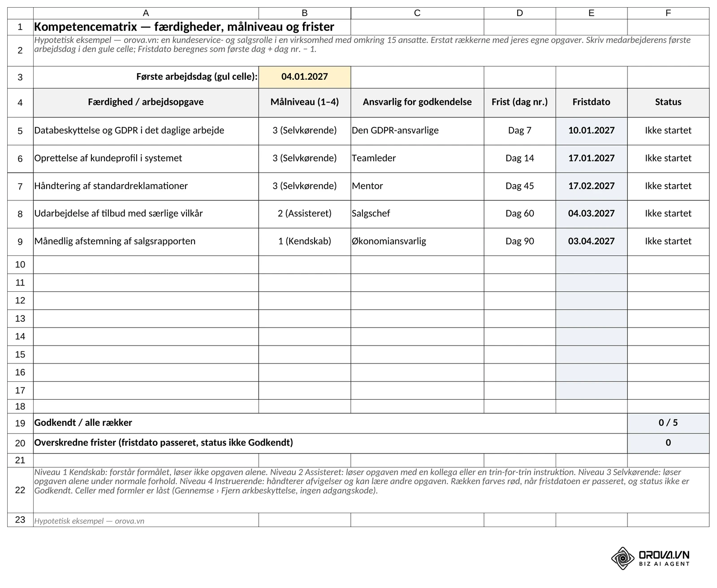Click the Dag 60 deadline cell
The height and width of the screenshot is (588, 717).
(x=520, y=214)
